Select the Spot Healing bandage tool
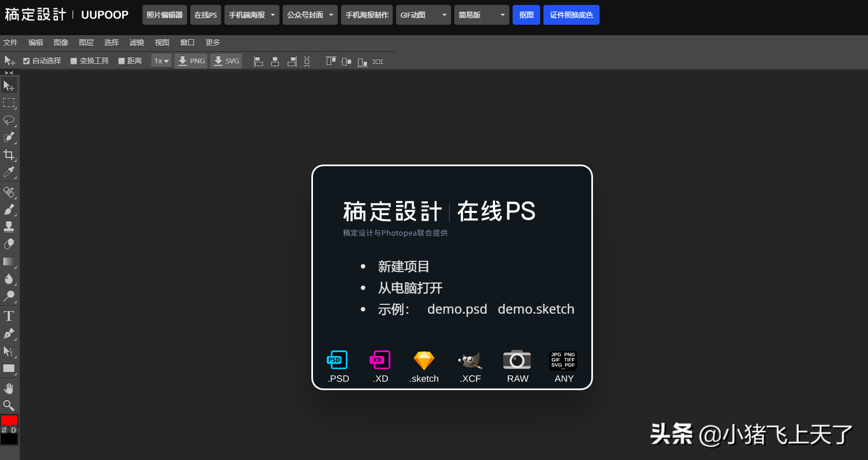868x460 pixels. (x=9, y=192)
